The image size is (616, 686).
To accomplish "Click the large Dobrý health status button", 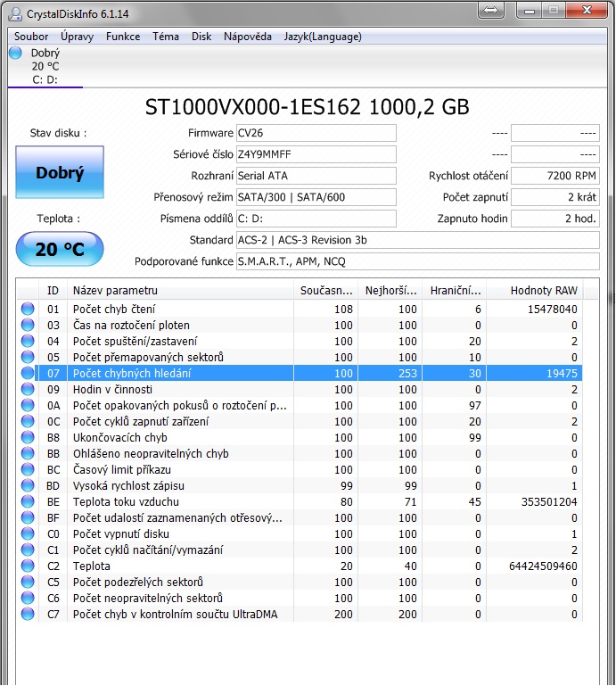I will pyautogui.click(x=60, y=172).
